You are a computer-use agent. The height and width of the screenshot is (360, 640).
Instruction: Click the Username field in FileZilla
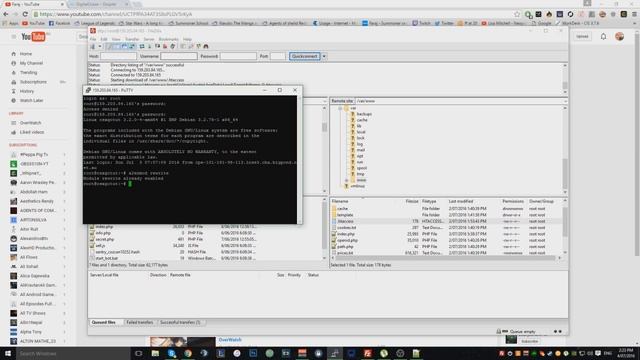coord(179,56)
